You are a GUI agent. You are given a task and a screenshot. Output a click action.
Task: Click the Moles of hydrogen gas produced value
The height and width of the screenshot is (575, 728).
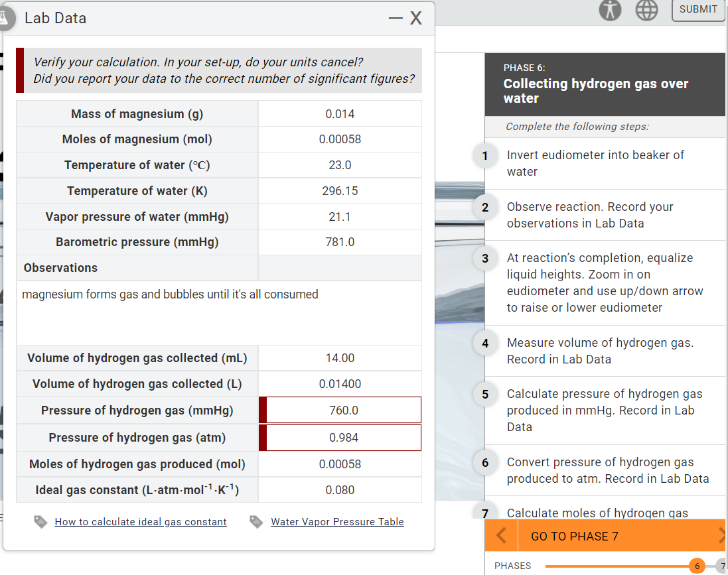click(340, 463)
